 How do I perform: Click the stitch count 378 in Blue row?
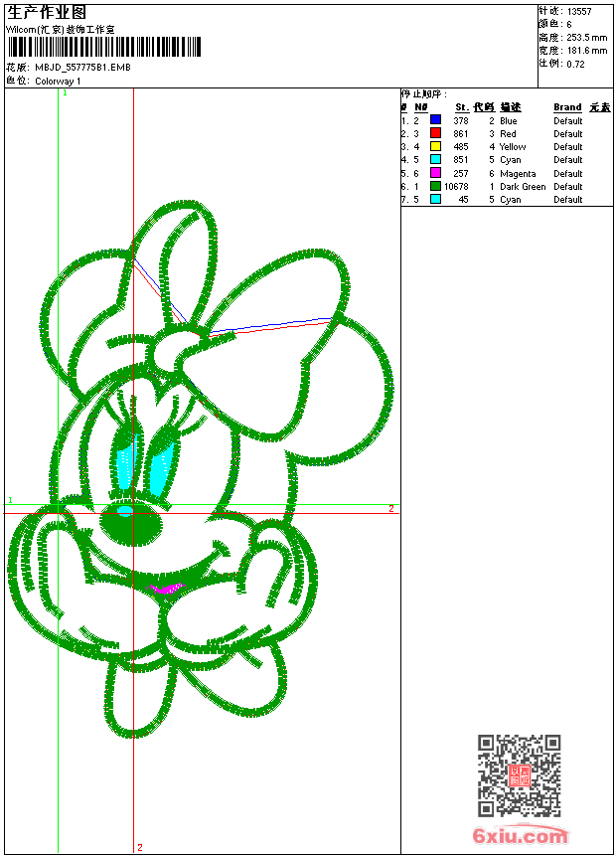pos(461,121)
